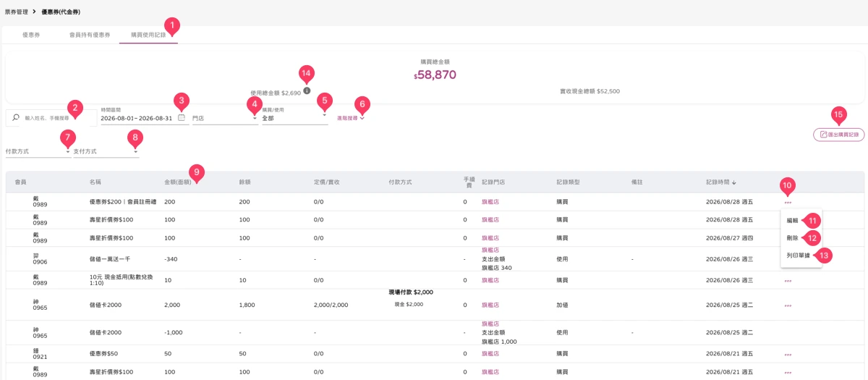Open the 旗艦店 link in 儲值卡2000 加值 row
Viewport: 868px width, 380px height.
click(490, 305)
